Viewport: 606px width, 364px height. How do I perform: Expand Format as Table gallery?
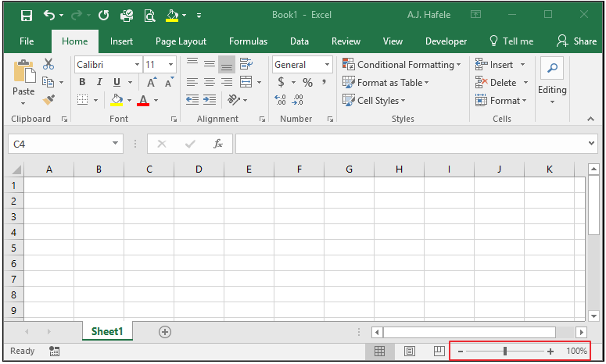tap(385, 82)
